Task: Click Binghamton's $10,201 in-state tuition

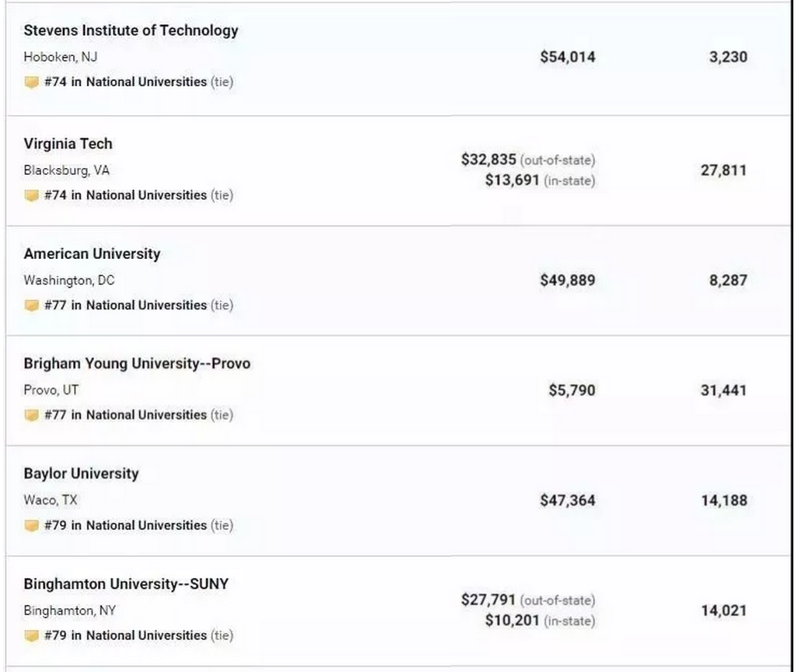Action: point(513,621)
